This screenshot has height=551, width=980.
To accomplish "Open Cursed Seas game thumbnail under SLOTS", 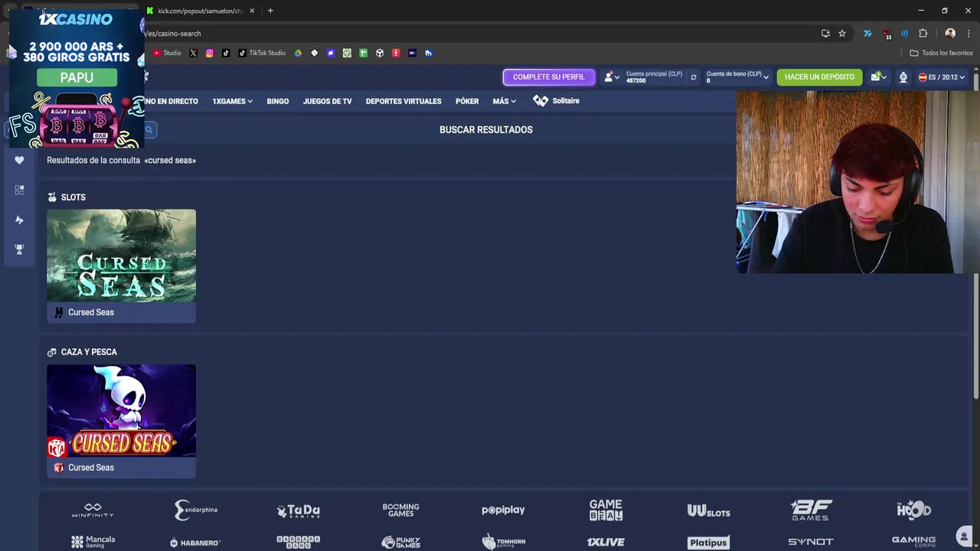I will [x=121, y=255].
